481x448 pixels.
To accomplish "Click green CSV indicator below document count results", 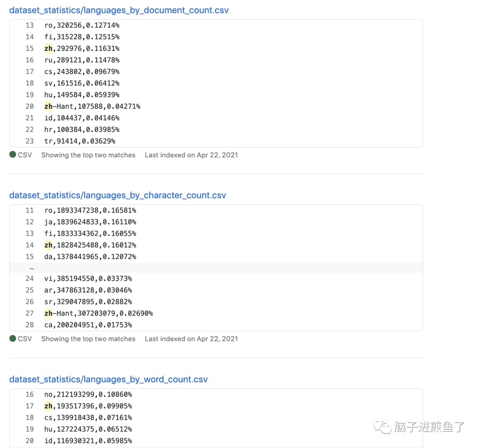I will tap(12, 155).
